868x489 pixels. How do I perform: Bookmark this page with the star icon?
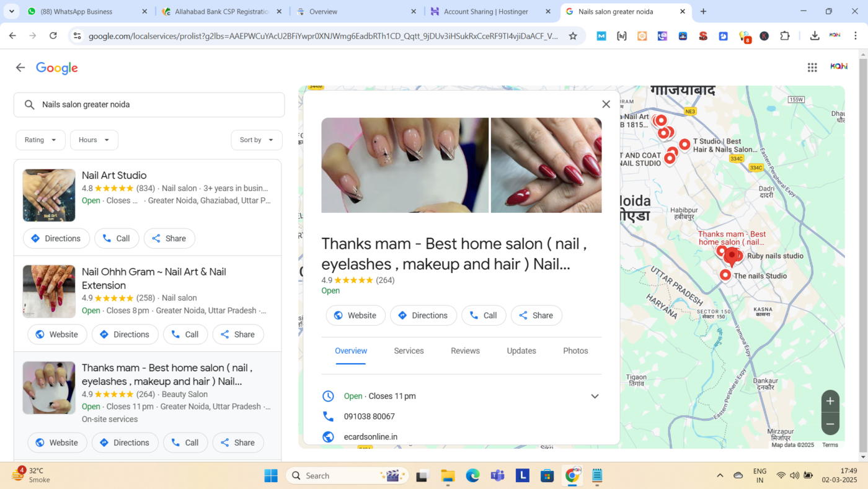click(573, 36)
